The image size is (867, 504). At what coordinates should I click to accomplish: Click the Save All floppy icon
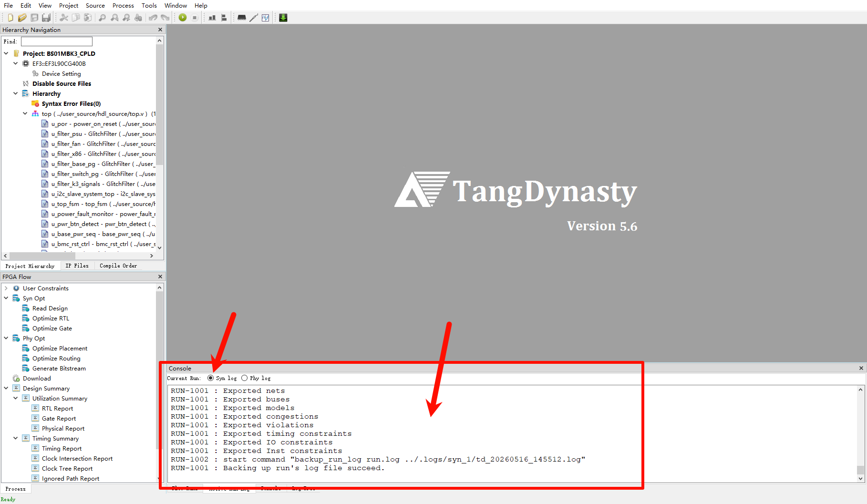[x=46, y=18]
